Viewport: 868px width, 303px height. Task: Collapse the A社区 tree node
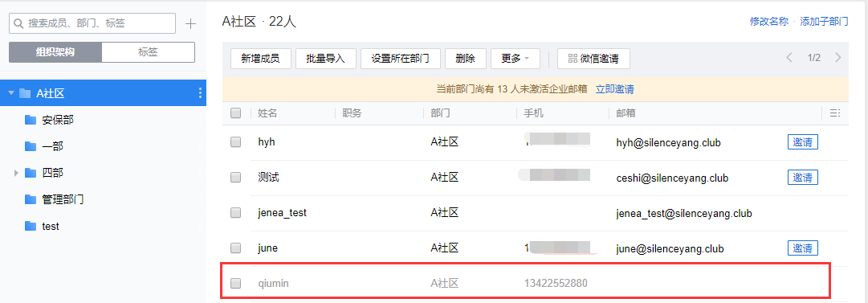(x=11, y=93)
